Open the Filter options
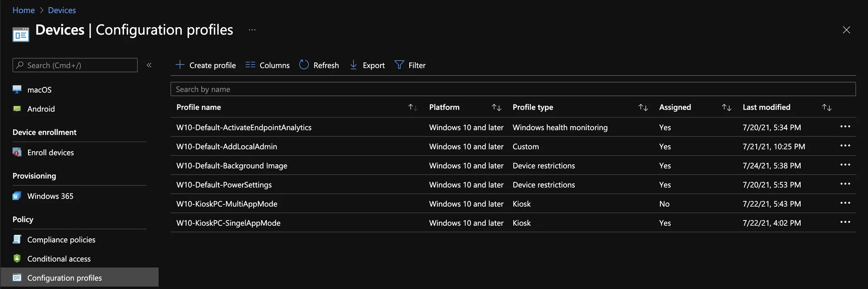Viewport: 868px width, 289px height. click(410, 65)
